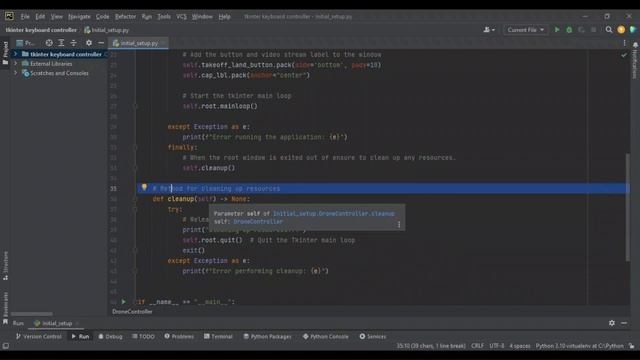
Task: Run the current file with green play button
Action: coord(557,30)
